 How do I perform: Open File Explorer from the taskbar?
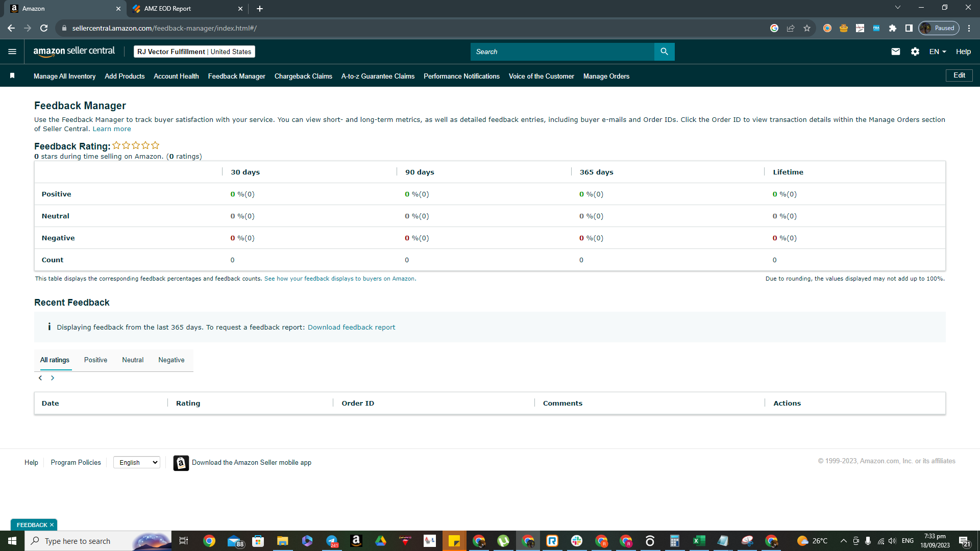coord(283,541)
